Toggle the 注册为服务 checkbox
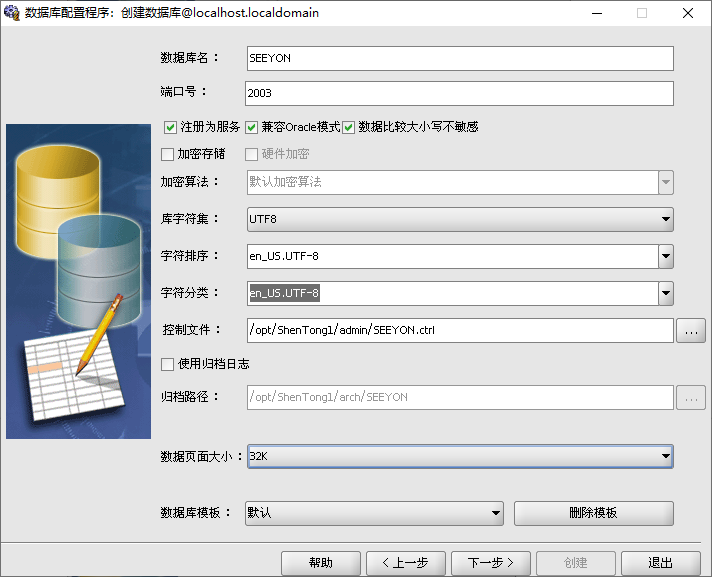 pos(170,127)
